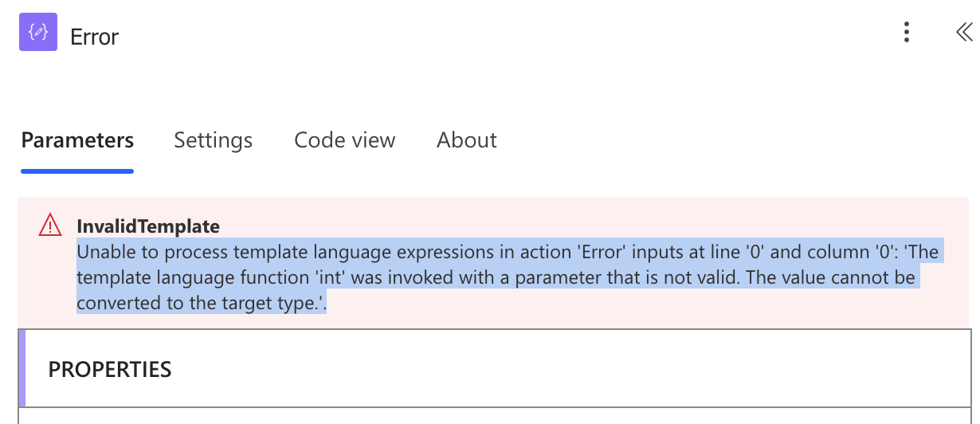Viewport: 980px width, 424px height.
Task: Click the InvalidTemplate heading
Action: (x=148, y=226)
